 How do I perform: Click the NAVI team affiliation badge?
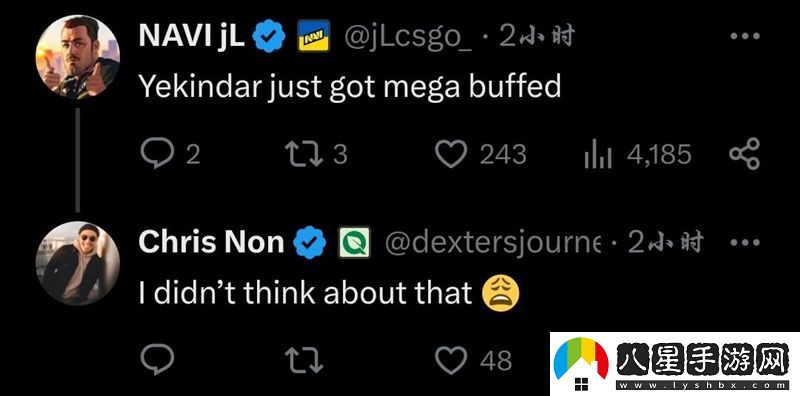tap(313, 36)
